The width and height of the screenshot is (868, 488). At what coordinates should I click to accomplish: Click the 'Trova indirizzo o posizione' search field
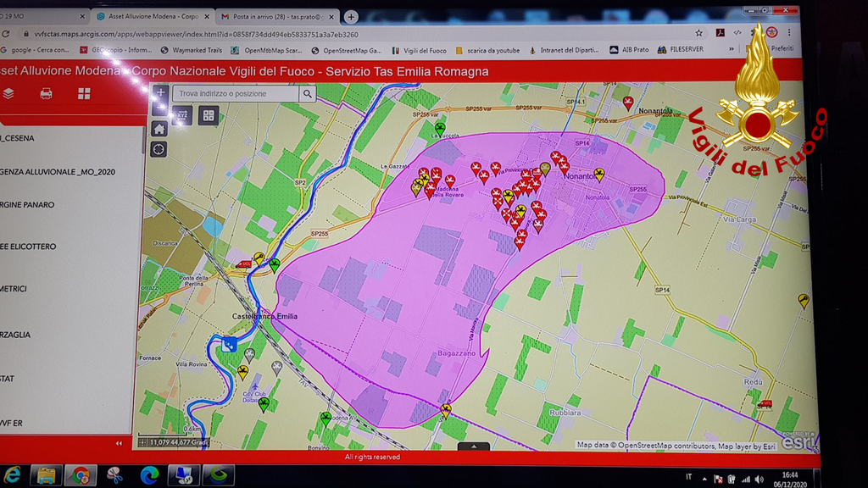(236, 94)
